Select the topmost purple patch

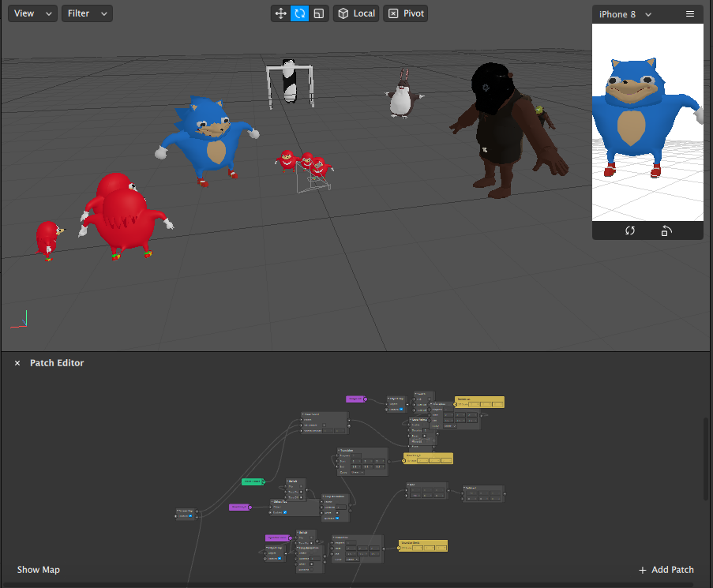[355, 399]
